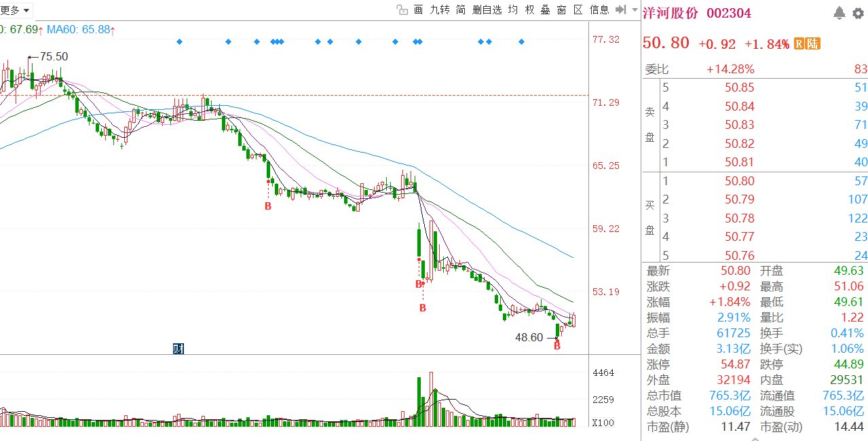Screen dimensions: 868x441
Task: Open the 信息 menu item
Action: tap(599, 9)
